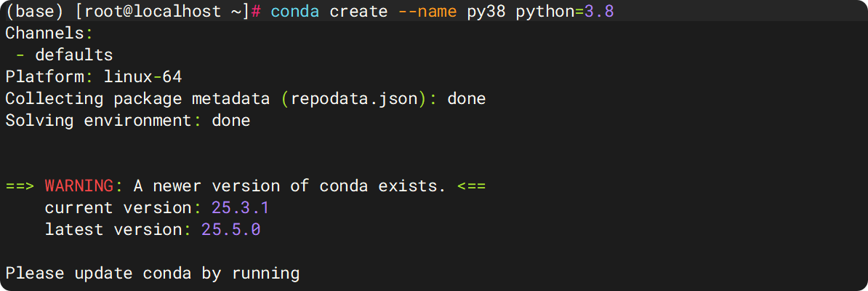Click the <== arrow after exists
The image size is (868, 291).
pos(471,186)
